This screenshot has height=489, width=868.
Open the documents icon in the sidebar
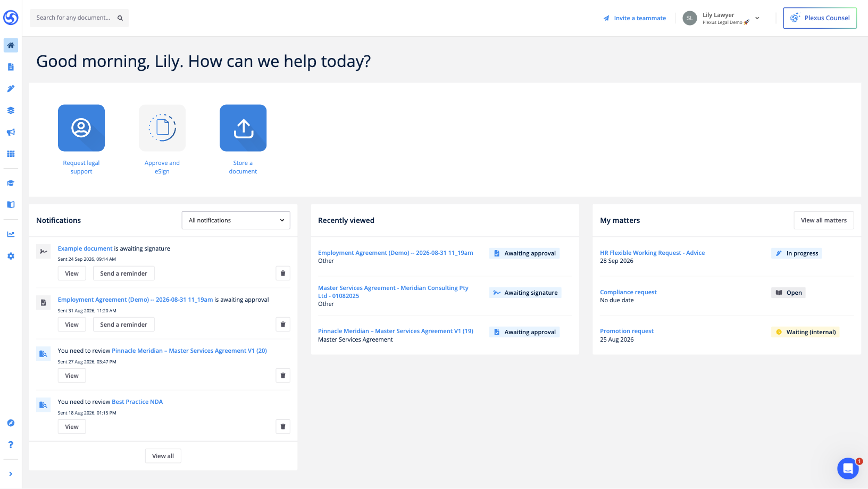[x=11, y=67]
